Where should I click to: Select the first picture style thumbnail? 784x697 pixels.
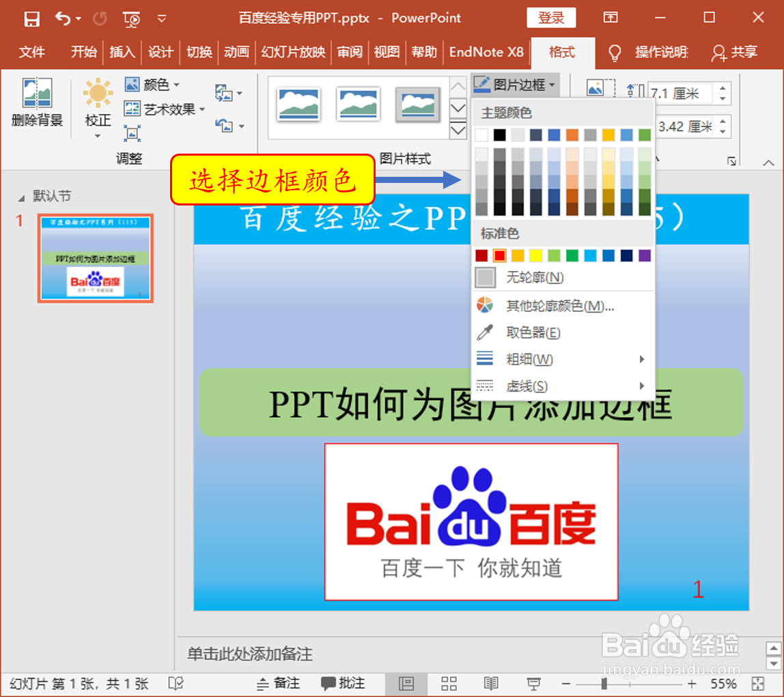(x=298, y=104)
